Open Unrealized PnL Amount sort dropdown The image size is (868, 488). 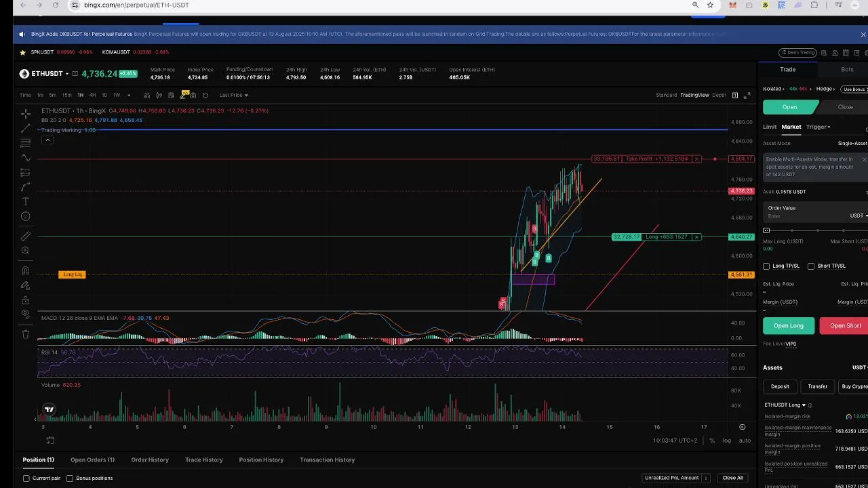coord(676,478)
